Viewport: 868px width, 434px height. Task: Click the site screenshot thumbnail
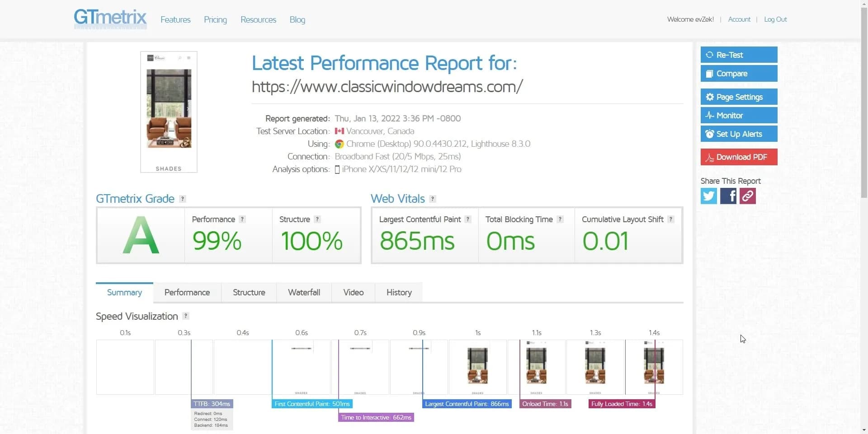tap(169, 112)
